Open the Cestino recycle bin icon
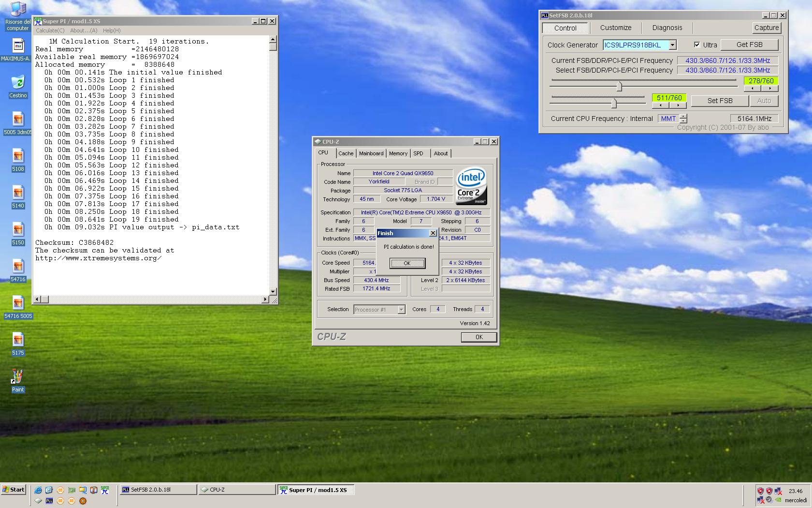Screen dimensions: 812x508 [18, 87]
